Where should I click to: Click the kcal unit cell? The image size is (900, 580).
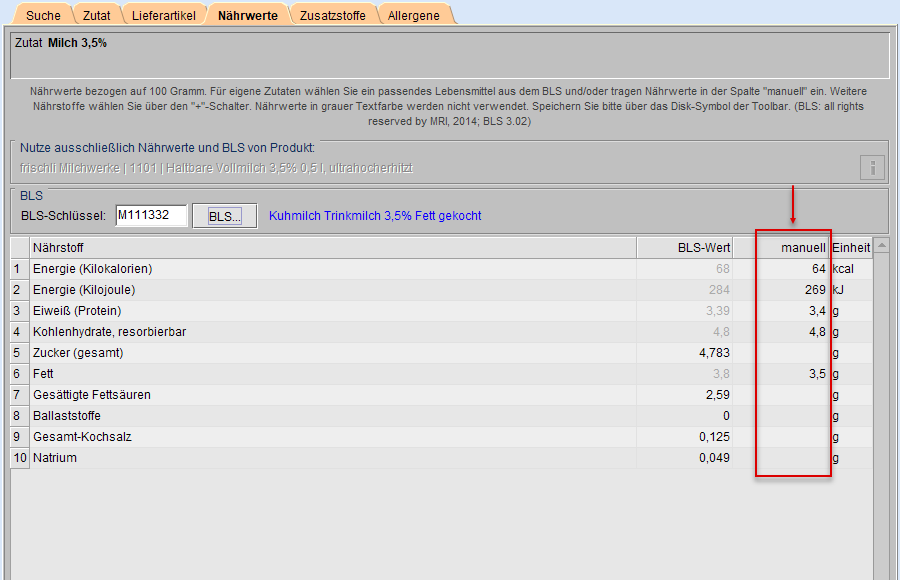click(851, 269)
